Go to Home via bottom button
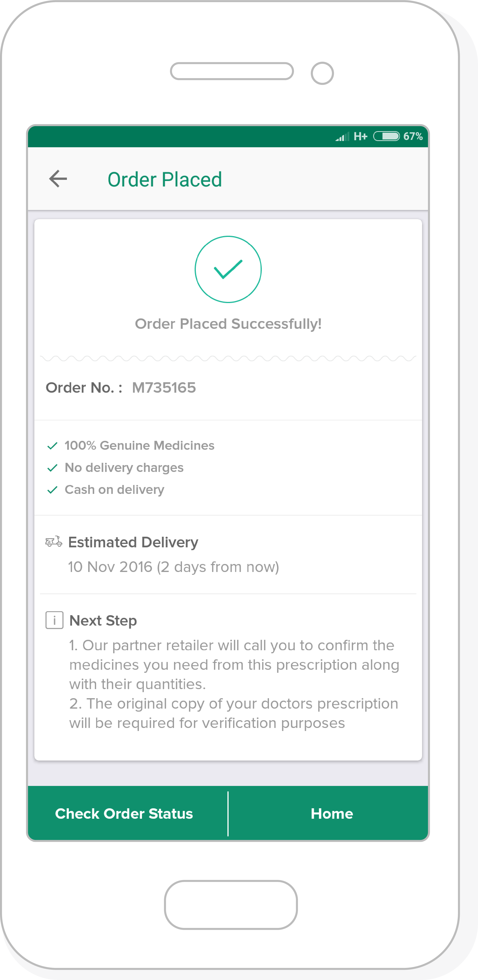The height and width of the screenshot is (980, 478). (331, 814)
